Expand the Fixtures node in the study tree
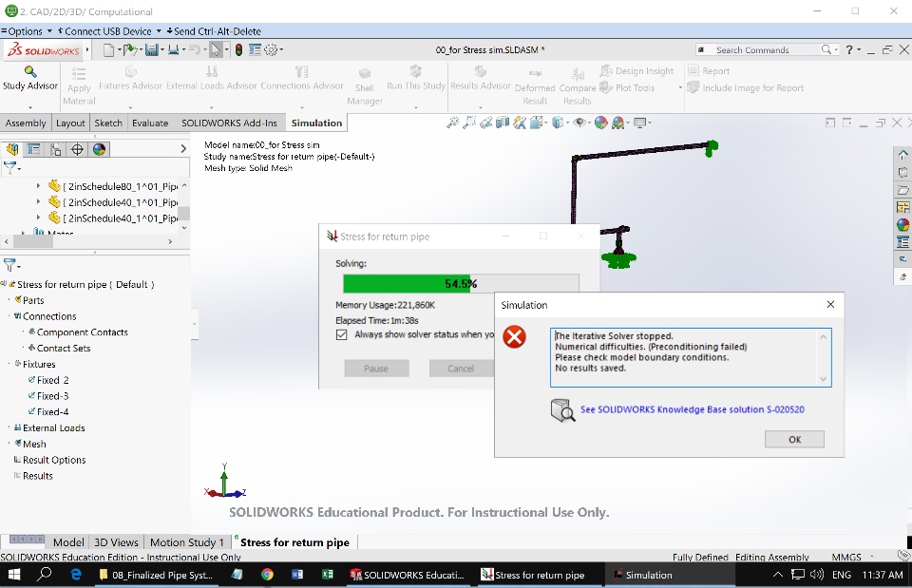Screen dimensions: 912x588 [x=9, y=364]
